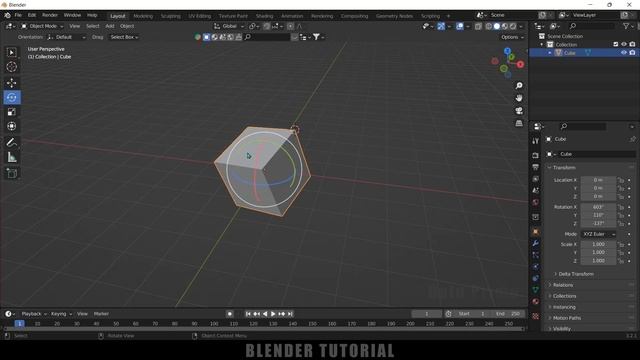Open the Global transform orientation dropdown

point(229,26)
